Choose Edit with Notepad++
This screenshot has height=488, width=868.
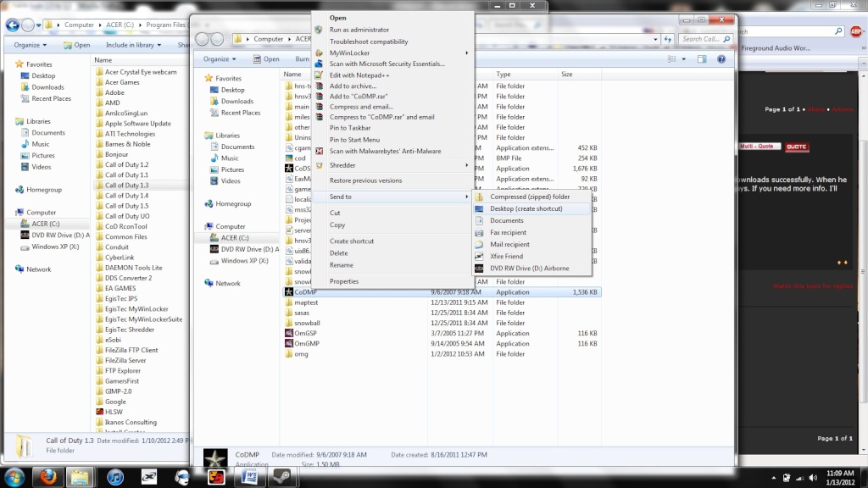[359, 75]
